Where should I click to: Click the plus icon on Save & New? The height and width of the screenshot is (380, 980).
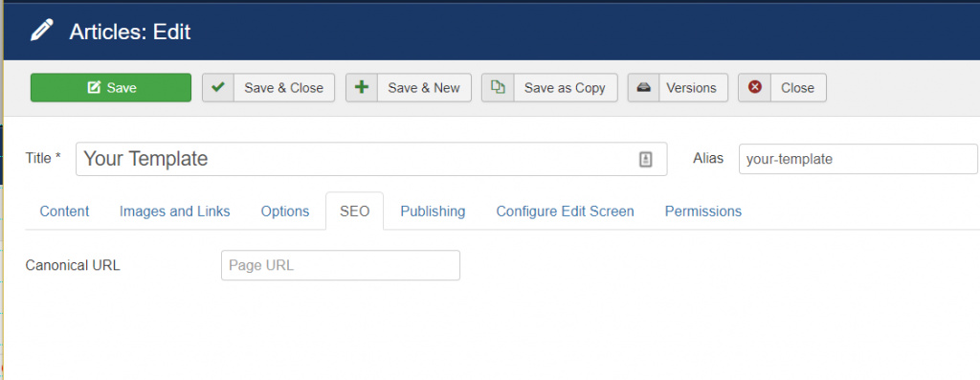tap(361, 87)
